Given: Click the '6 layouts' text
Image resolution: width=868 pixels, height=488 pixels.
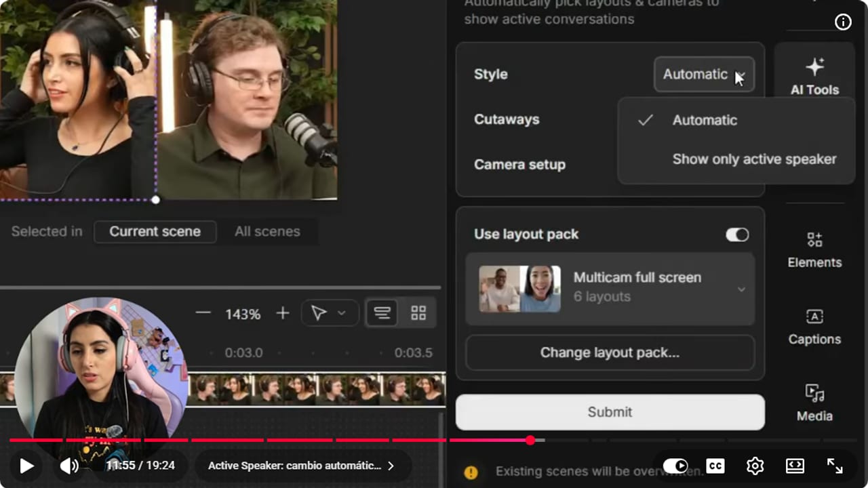Looking at the screenshot, I should 602,297.
